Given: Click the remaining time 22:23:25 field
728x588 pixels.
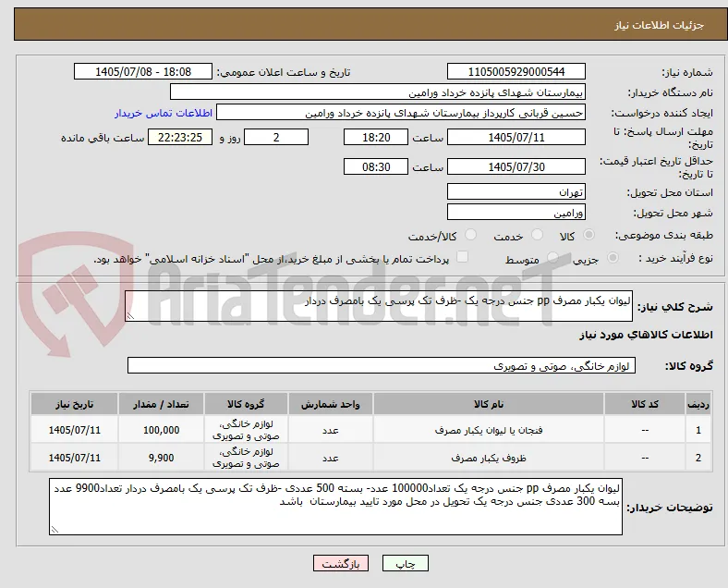Looking at the screenshot, I should 180,138.
